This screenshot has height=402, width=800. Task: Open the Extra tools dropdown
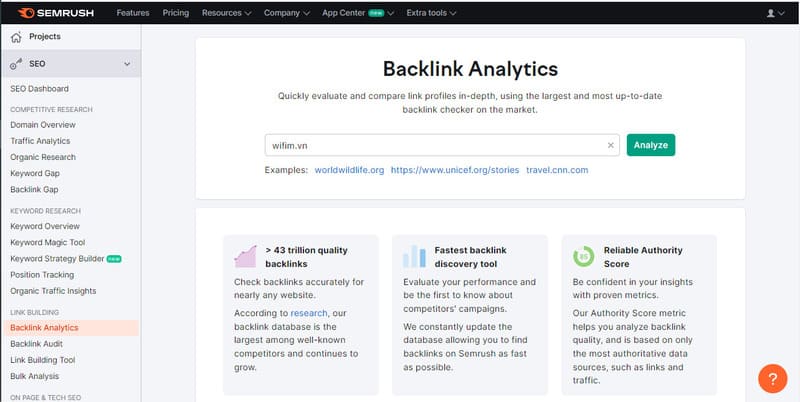point(431,13)
